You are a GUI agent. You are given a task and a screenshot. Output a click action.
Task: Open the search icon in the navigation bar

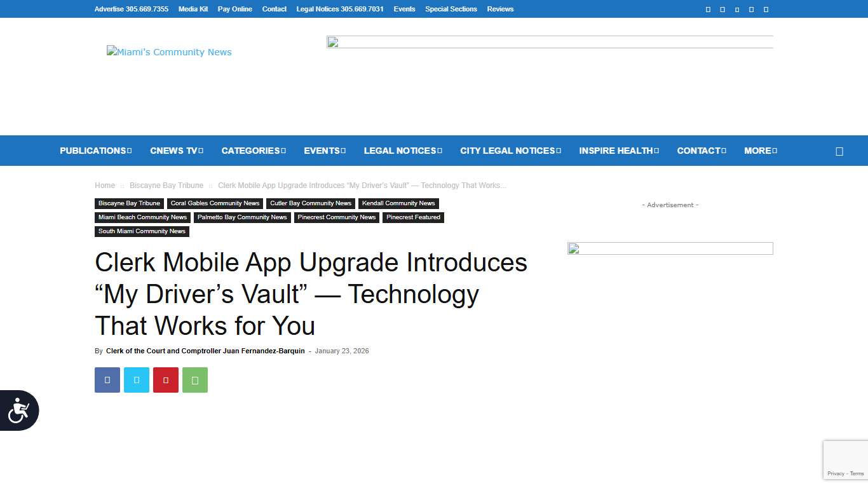coord(839,151)
